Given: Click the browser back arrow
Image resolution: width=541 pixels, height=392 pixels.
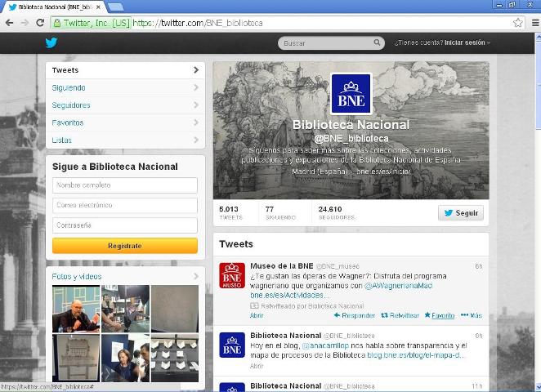Looking at the screenshot, I should [9, 23].
